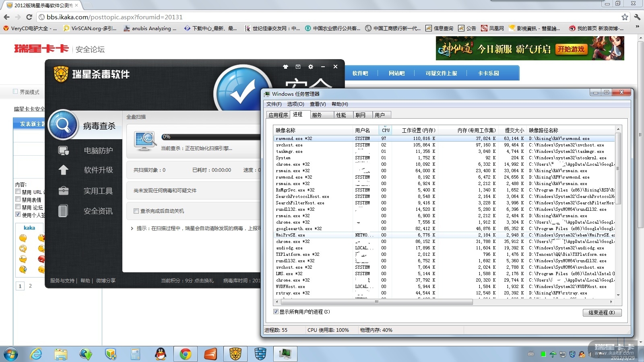Screen dimensions: 644x362
Task: Sort processes by 映像名称 column header
Action: [x=313, y=130]
